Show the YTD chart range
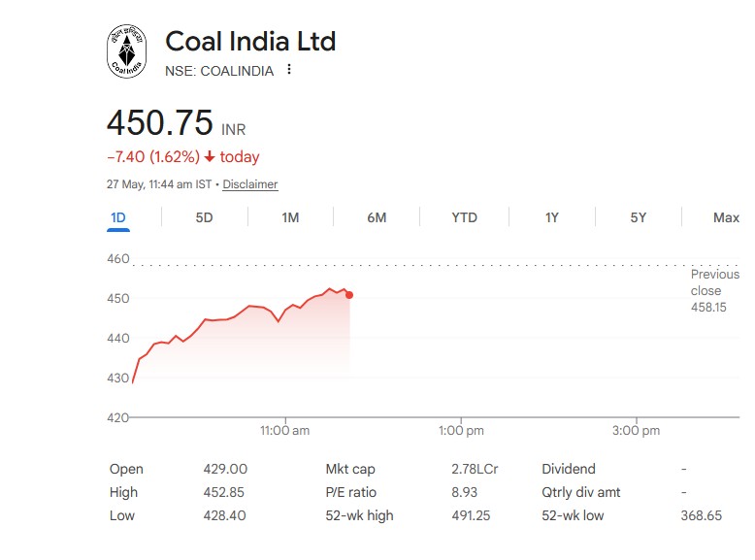 point(464,217)
